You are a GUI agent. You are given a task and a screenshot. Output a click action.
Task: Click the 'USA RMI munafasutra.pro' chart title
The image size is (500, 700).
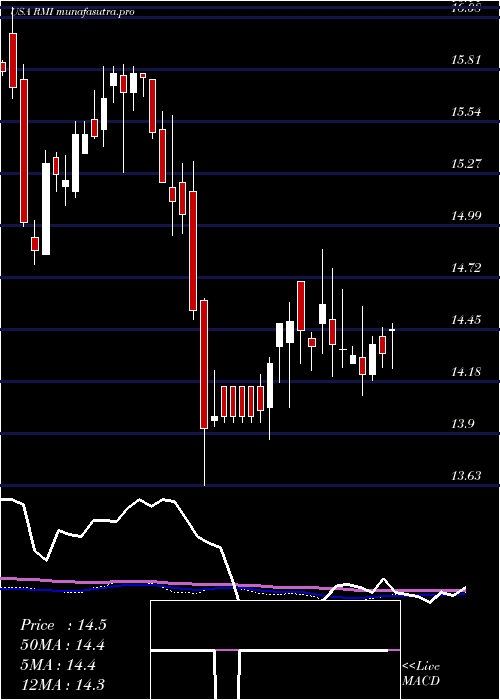72,12
